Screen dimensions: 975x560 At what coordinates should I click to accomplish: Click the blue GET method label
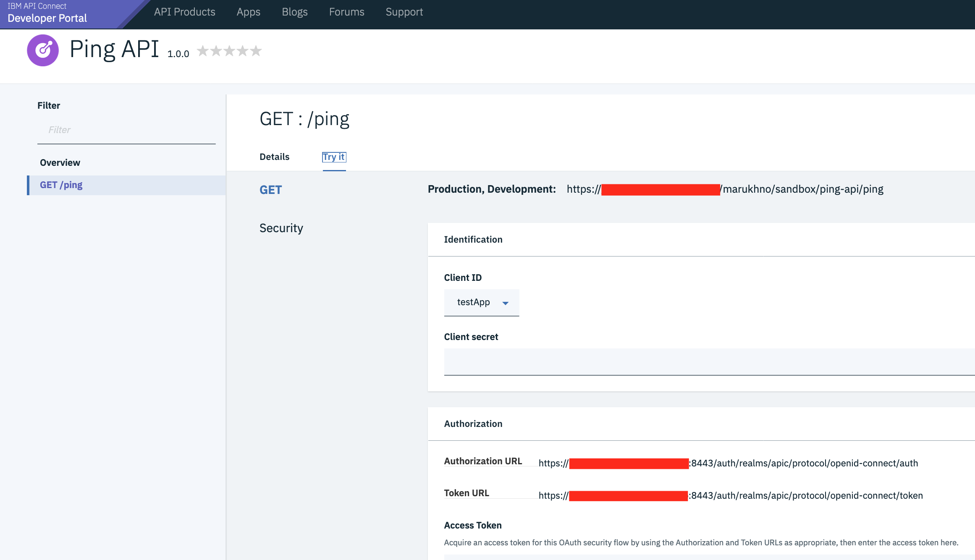click(271, 190)
